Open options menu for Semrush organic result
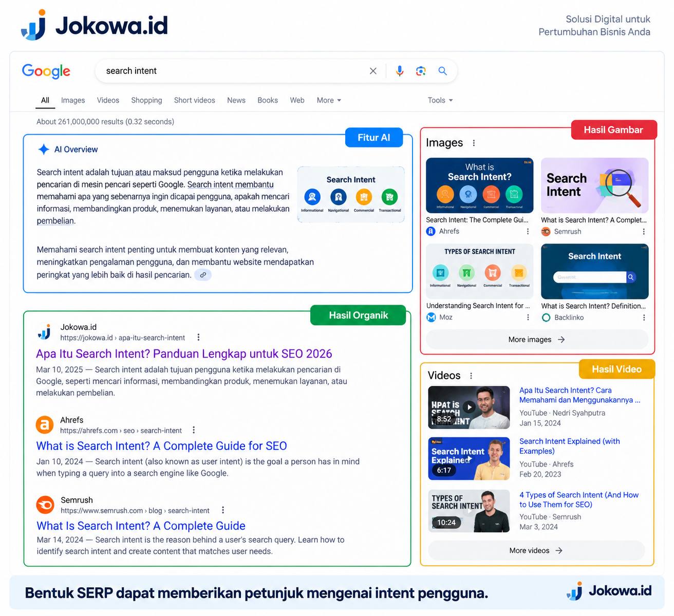The width and height of the screenshot is (674, 616). point(223,510)
